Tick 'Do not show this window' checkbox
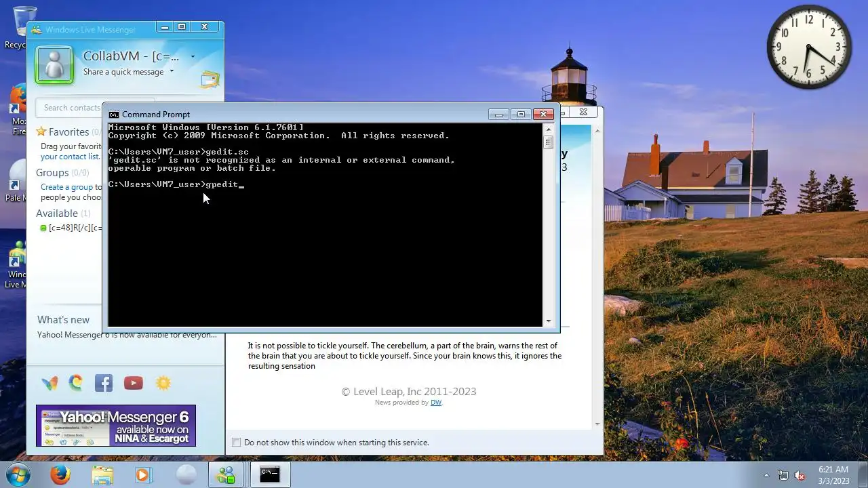The width and height of the screenshot is (868, 488). [x=236, y=443]
